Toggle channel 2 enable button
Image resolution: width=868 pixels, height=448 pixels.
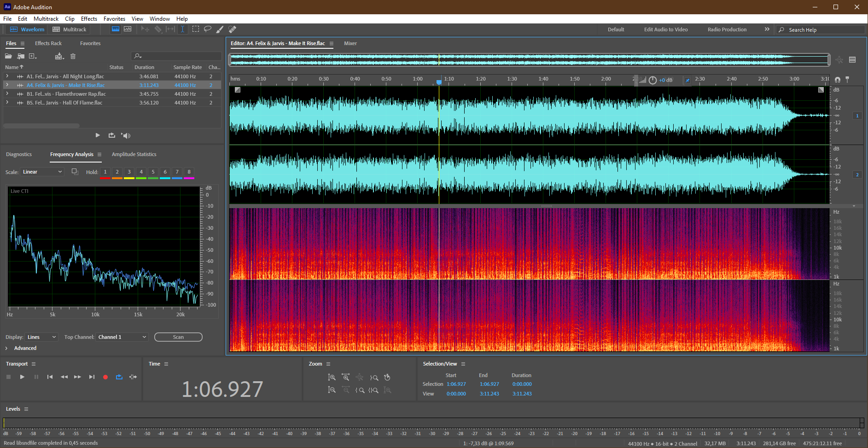pos(857,175)
